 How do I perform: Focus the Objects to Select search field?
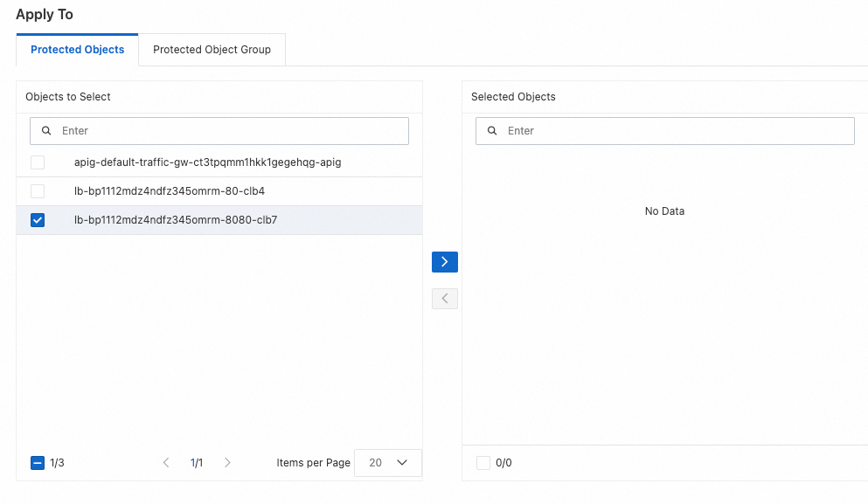pos(219,130)
